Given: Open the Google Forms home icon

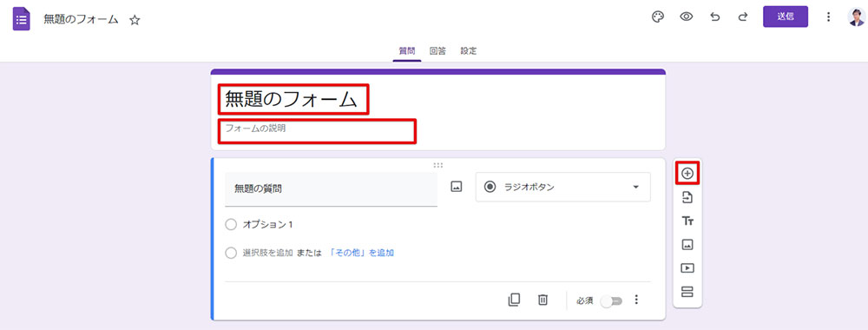Looking at the screenshot, I should 22,19.
